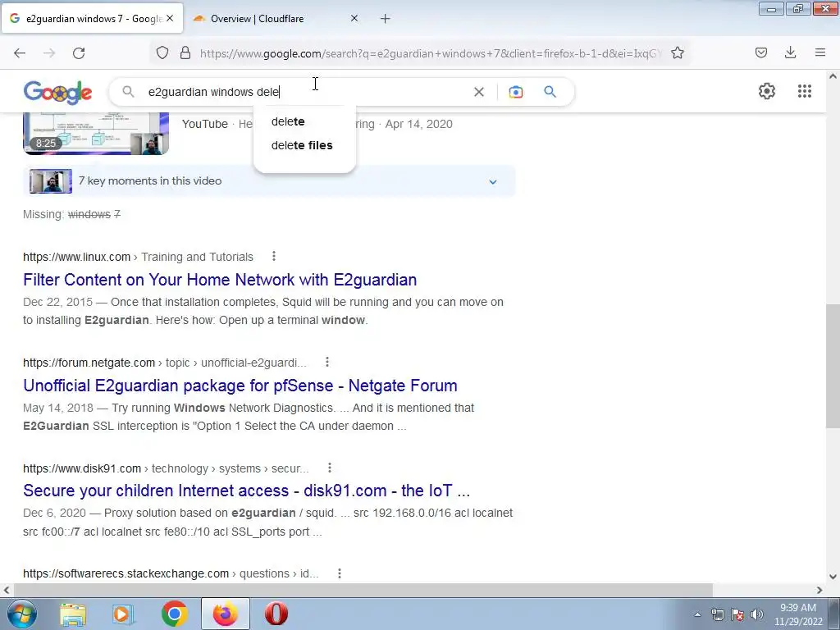The height and width of the screenshot is (630, 840).
Task: Open options for the linux.com result
Action: click(274, 257)
